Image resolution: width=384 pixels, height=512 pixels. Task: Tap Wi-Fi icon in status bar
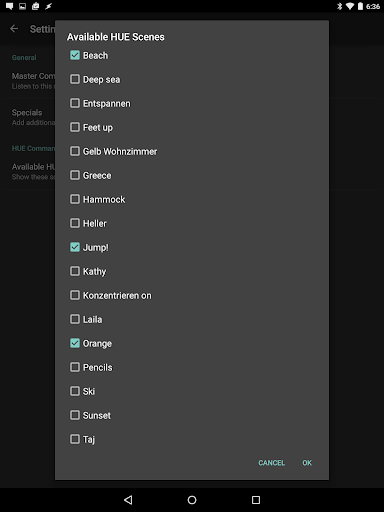350,6
